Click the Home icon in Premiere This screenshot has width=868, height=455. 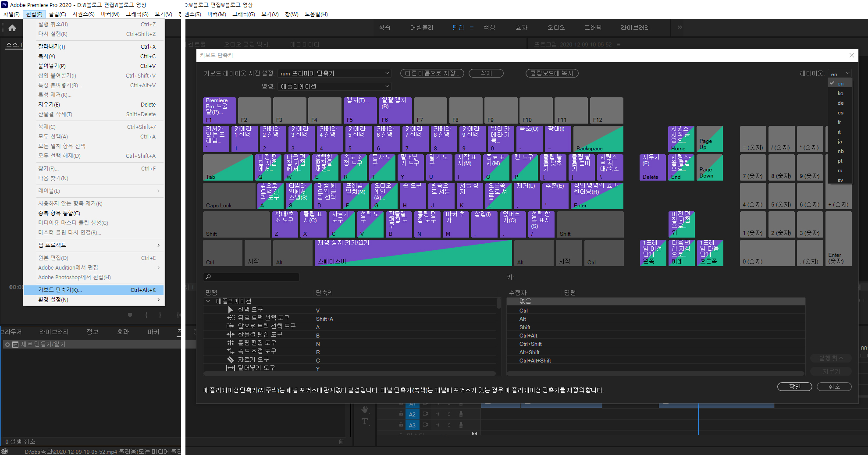point(12,28)
